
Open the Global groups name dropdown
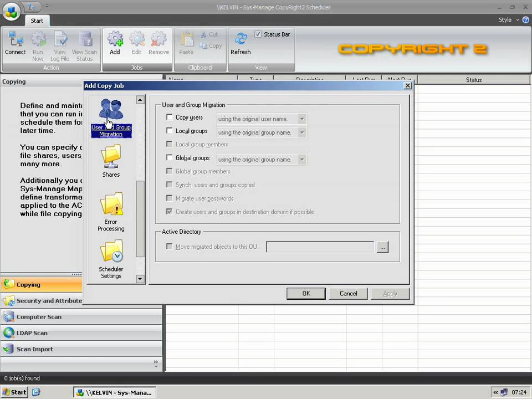(301, 160)
